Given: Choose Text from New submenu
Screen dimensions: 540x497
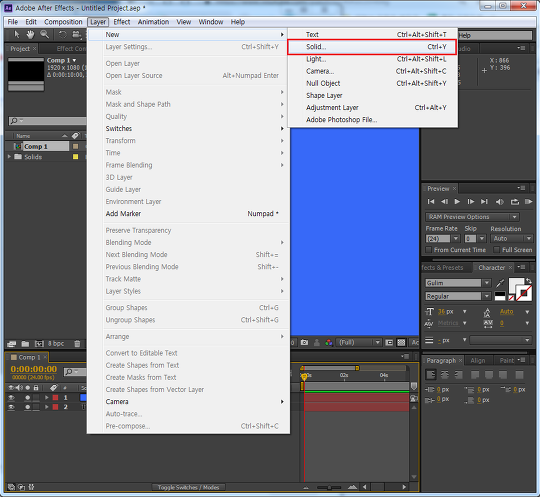Looking at the screenshot, I should click(x=373, y=34).
